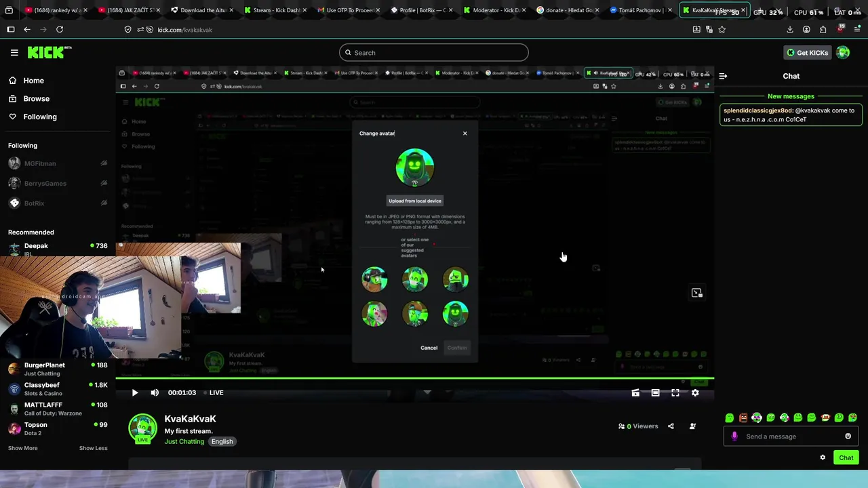The width and height of the screenshot is (868, 488).
Task: Click the KvaKaKvaK channel name
Action: tap(190, 419)
